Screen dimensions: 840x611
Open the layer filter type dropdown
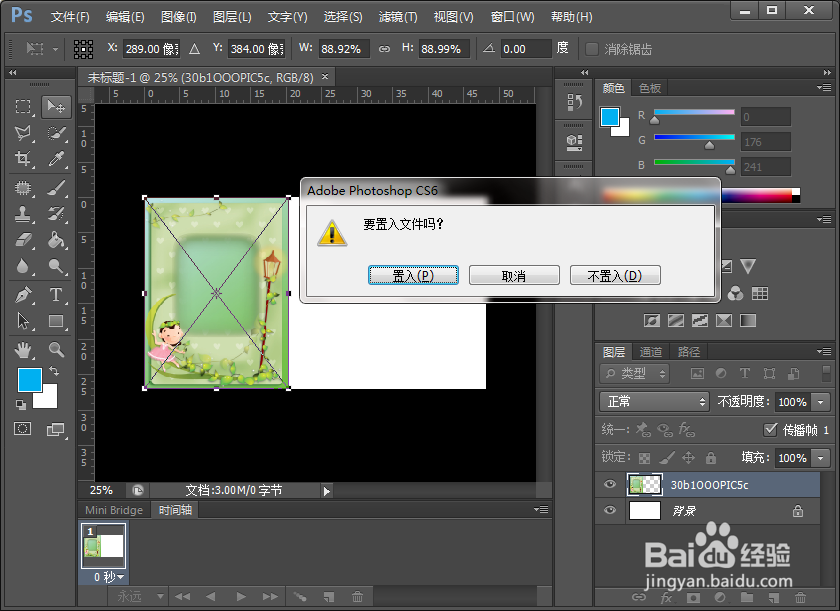coord(635,373)
